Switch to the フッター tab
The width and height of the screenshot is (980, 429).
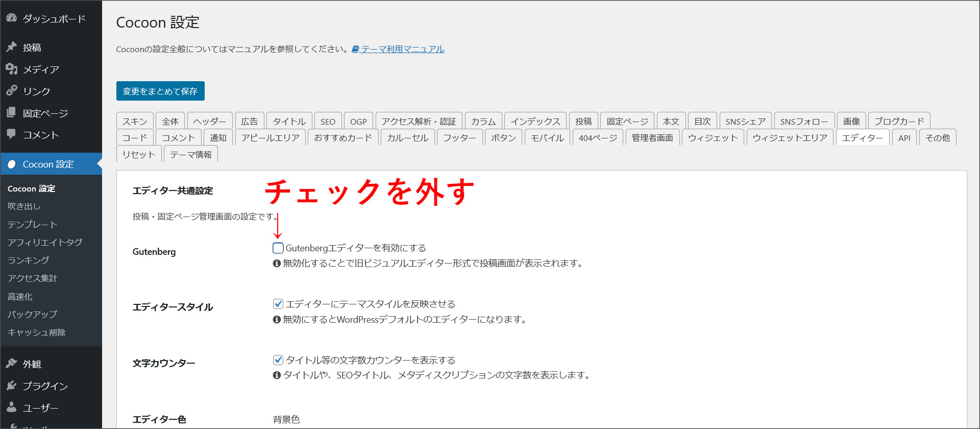pyautogui.click(x=459, y=137)
